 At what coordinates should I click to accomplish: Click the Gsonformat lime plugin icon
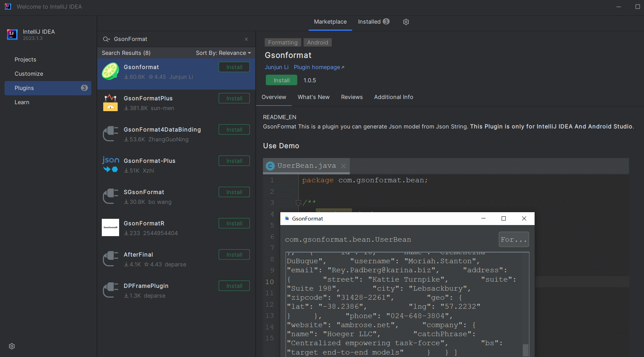[x=110, y=72]
